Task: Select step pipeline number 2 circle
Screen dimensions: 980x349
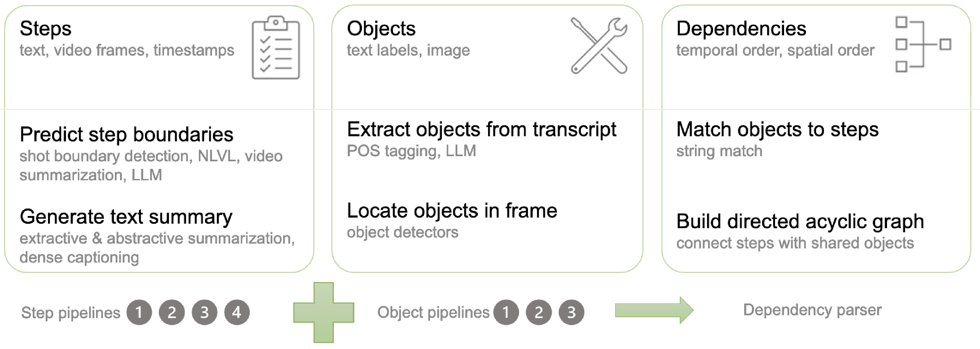Action: point(172,312)
